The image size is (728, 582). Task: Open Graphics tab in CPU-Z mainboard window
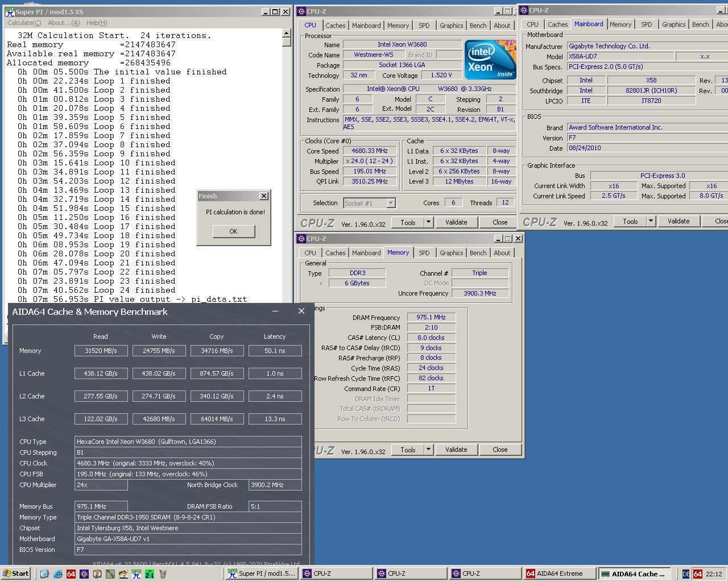tap(673, 24)
